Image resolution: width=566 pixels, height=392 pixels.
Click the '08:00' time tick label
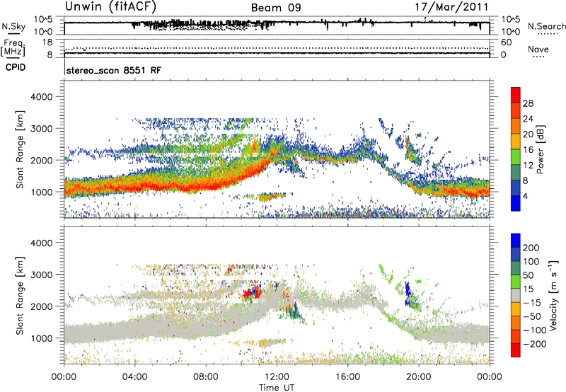tap(205, 377)
